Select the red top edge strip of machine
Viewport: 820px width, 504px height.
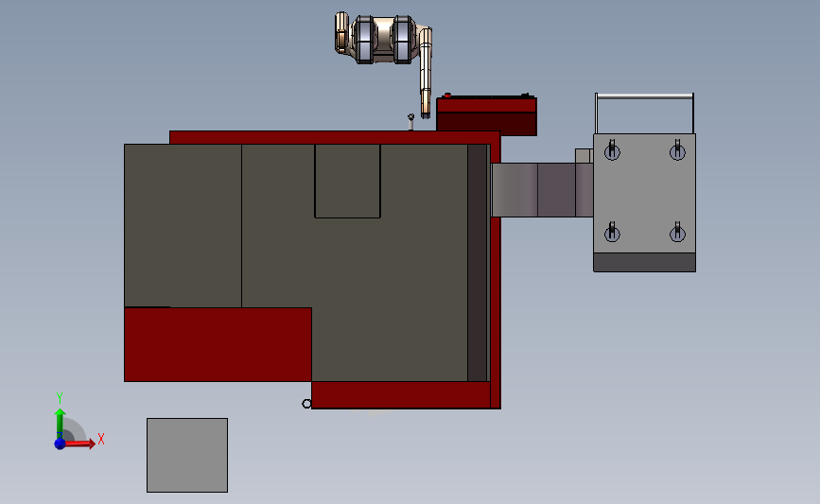[x=335, y=137]
